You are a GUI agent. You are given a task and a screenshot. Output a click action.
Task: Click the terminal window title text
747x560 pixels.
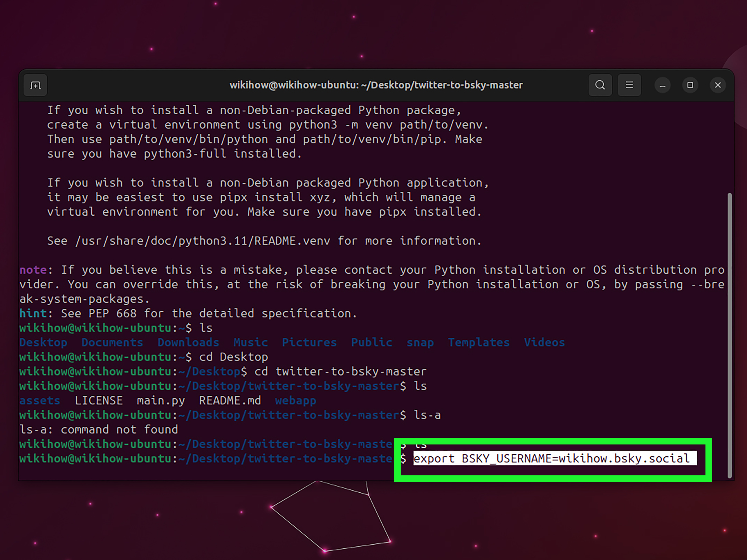tap(376, 85)
